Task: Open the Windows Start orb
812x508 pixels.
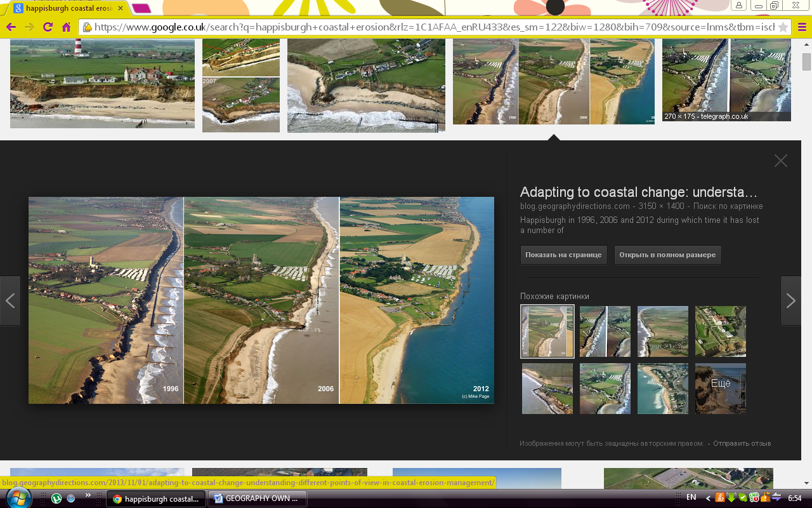Action: pos(18,498)
